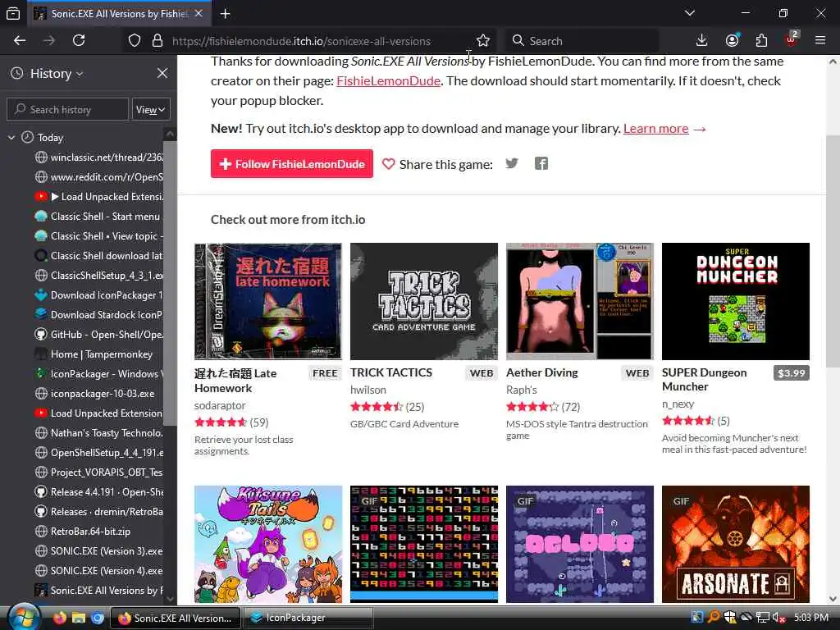The width and height of the screenshot is (840, 630).
Task: Open OpenShellSetup_4_4_191 history entry
Action: [98, 453]
